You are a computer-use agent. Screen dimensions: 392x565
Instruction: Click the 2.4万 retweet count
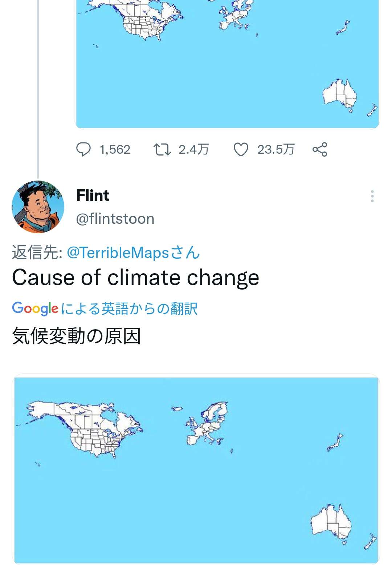[193, 149]
